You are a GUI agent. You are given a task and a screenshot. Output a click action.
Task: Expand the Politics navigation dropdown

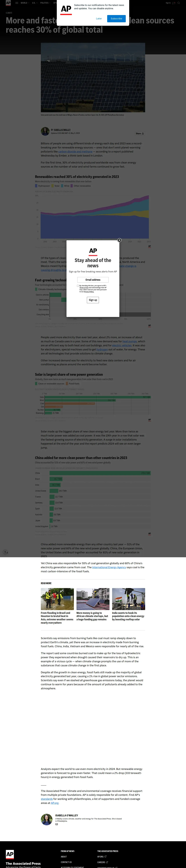[45, 3]
